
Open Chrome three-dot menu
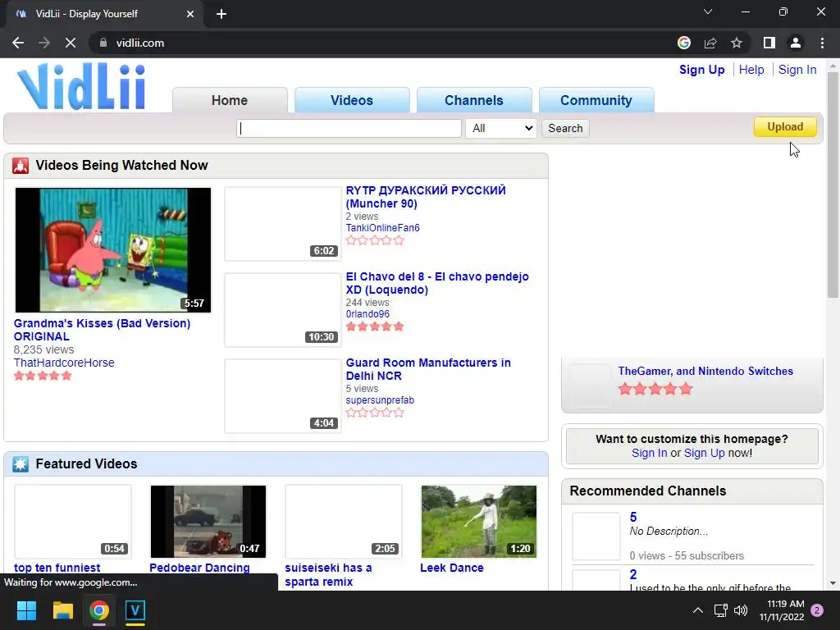pyautogui.click(x=822, y=43)
